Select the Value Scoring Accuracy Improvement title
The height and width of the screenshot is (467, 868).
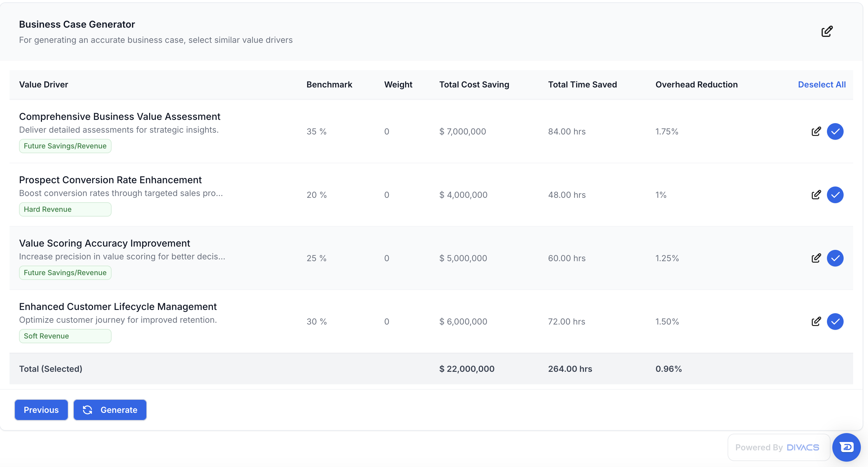pyautogui.click(x=104, y=243)
